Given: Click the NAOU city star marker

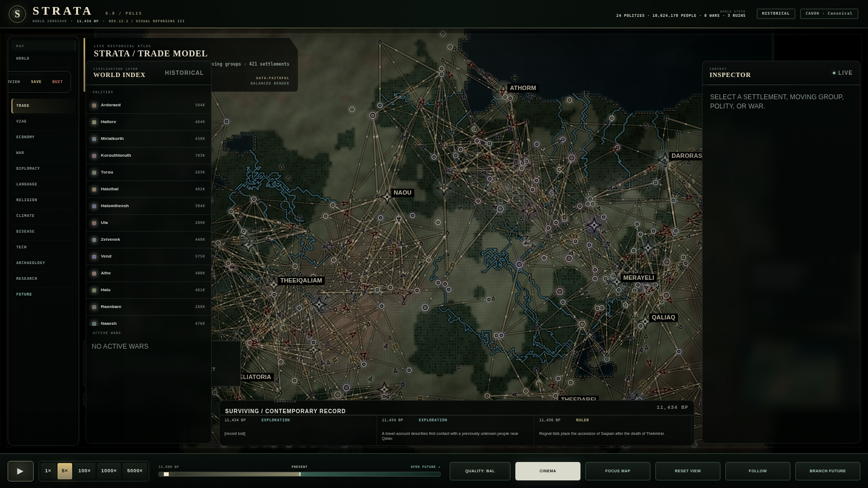Looking at the screenshot, I should 387,196.
